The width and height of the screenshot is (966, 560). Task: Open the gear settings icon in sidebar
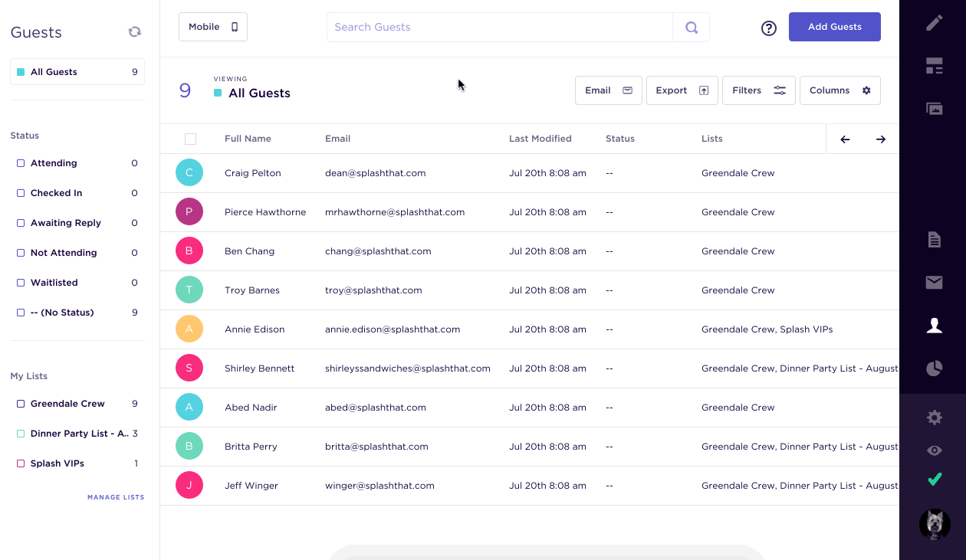[x=934, y=418]
